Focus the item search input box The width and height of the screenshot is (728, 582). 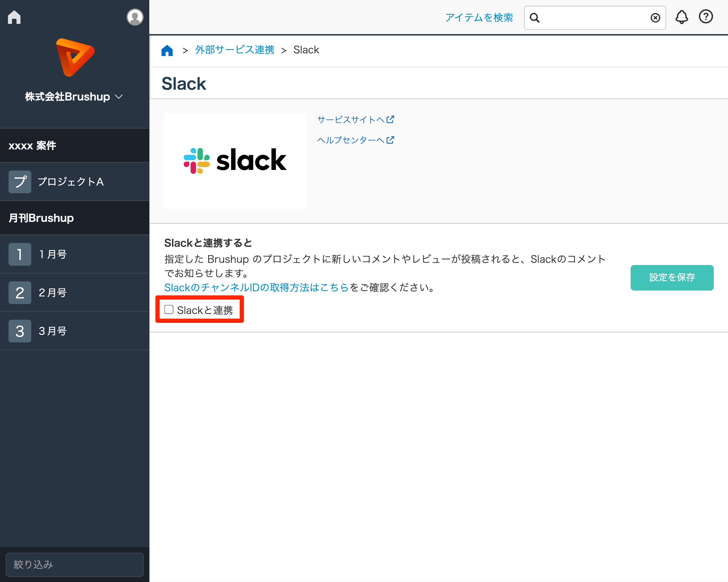click(x=595, y=18)
